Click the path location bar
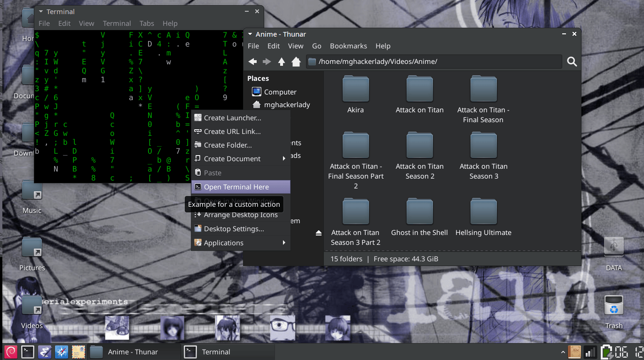Screen dimensions: 644x360 432,62
